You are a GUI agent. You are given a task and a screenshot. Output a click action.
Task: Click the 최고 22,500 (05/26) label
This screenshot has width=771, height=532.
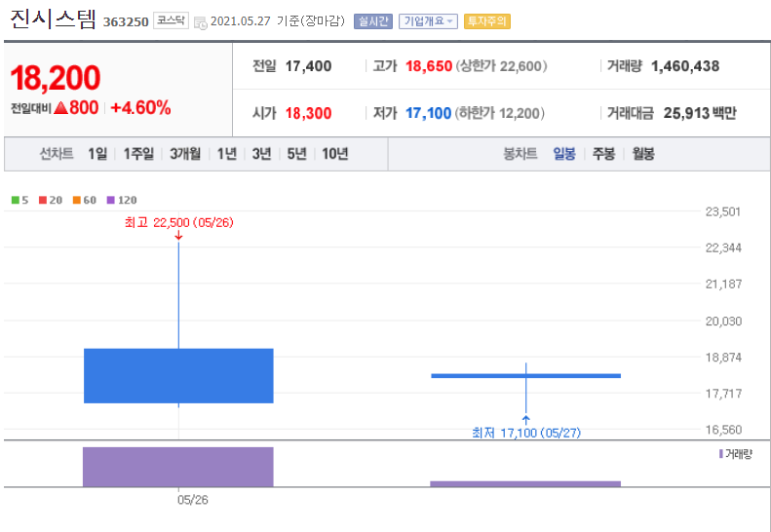(179, 223)
